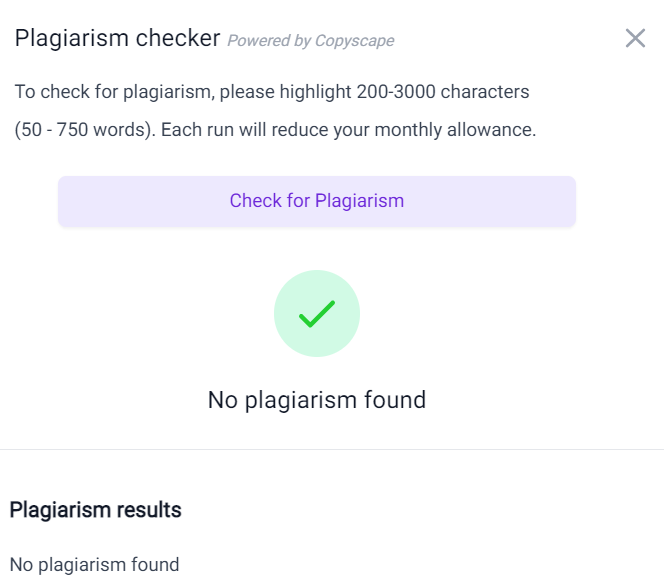Image resolution: width=664 pixels, height=588 pixels.
Task: Click the word checker in the title
Action: (178, 38)
